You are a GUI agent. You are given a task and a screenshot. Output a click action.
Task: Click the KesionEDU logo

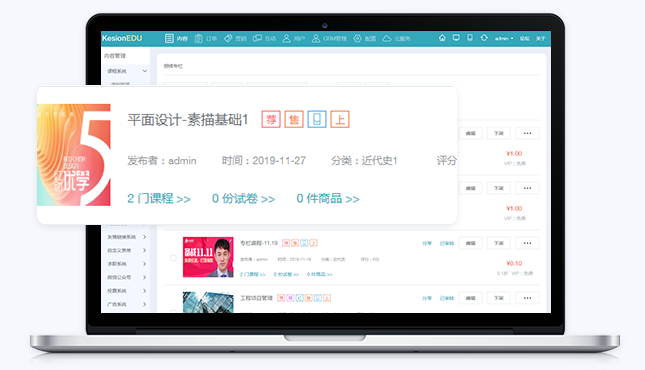(x=122, y=38)
